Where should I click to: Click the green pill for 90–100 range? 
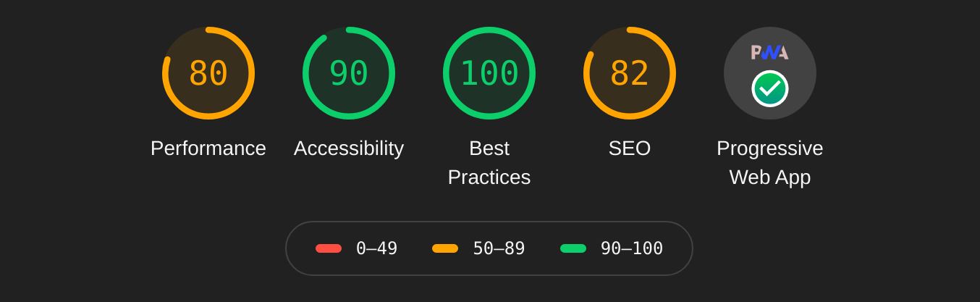(x=573, y=248)
